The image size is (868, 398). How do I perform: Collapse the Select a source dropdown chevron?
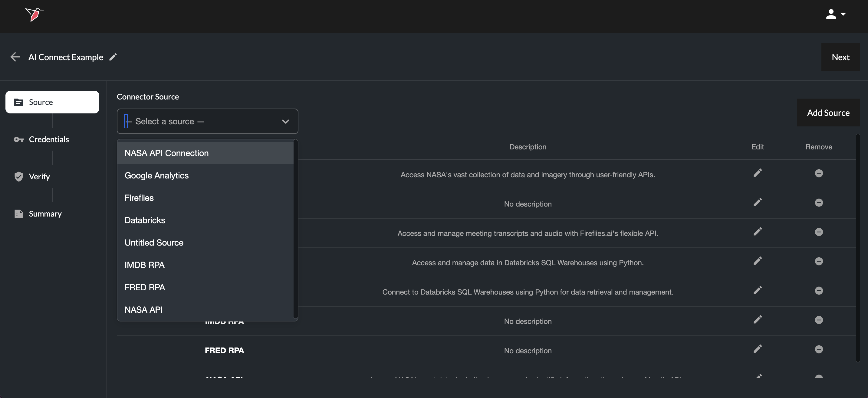click(x=285, y=122)
